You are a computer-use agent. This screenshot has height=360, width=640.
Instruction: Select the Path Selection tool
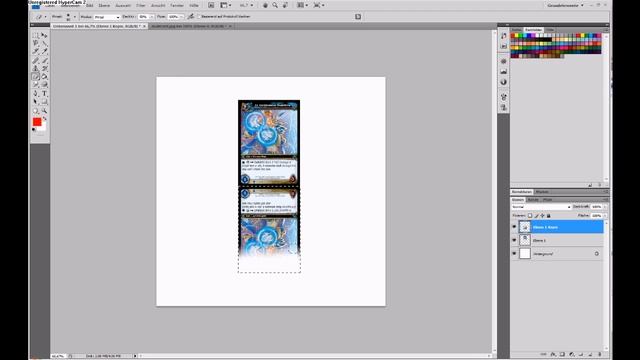click(x=36, y=102)
